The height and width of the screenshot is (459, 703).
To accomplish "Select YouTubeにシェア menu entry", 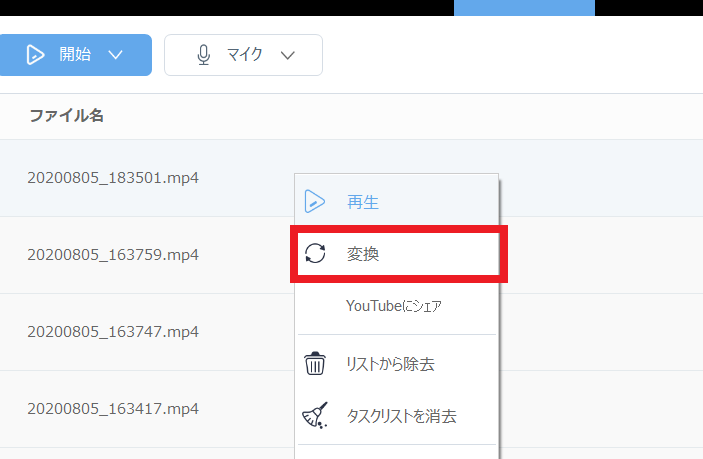I will [x=393, y=306].
